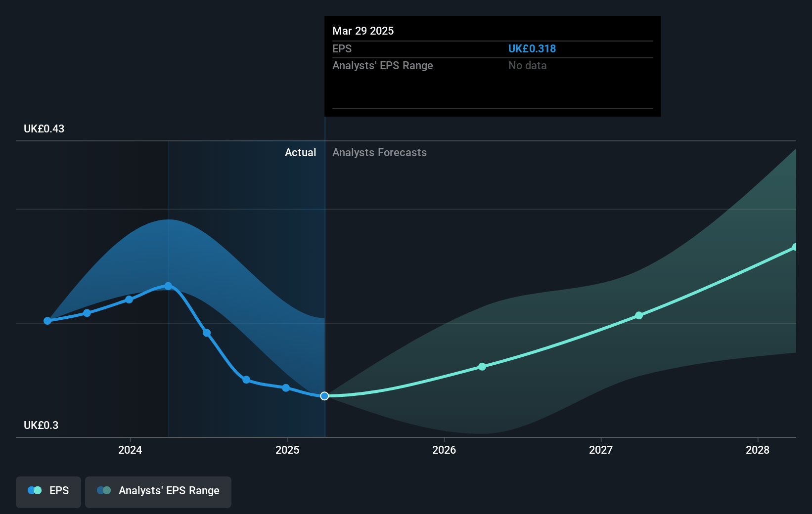Viewport: 812px width, 514px height.
Task: Click the Analysts' EPS Range row label in tooltip
Action: click(x=383, y=65)
